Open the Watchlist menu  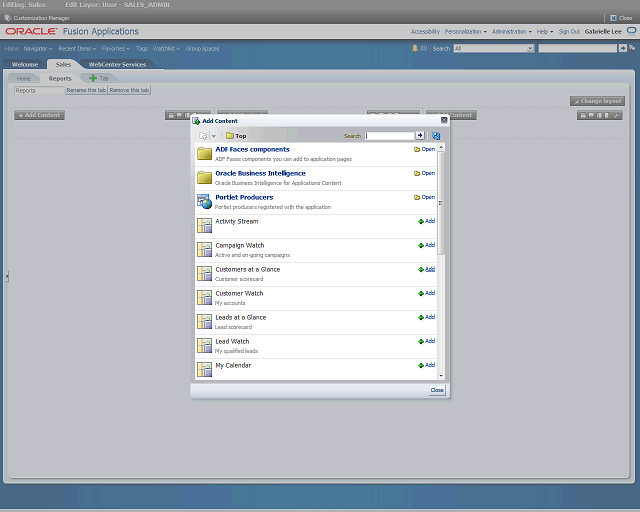(166, 49)
